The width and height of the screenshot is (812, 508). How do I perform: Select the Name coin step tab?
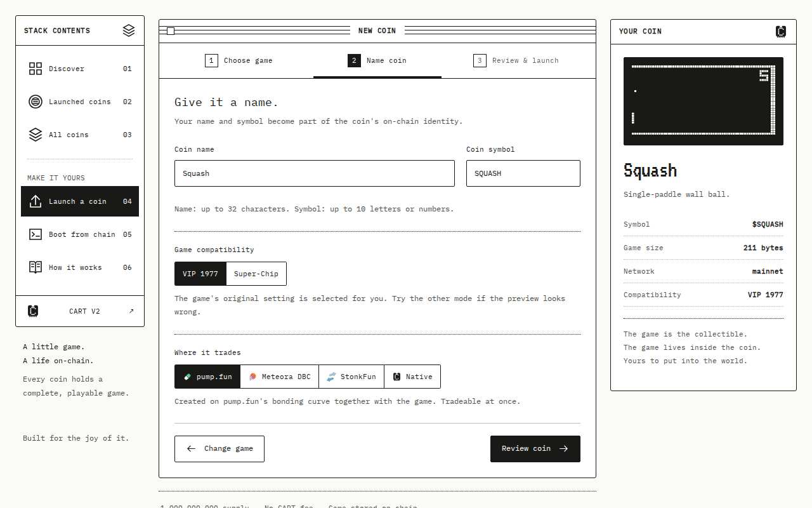click(x=377, y=60)
